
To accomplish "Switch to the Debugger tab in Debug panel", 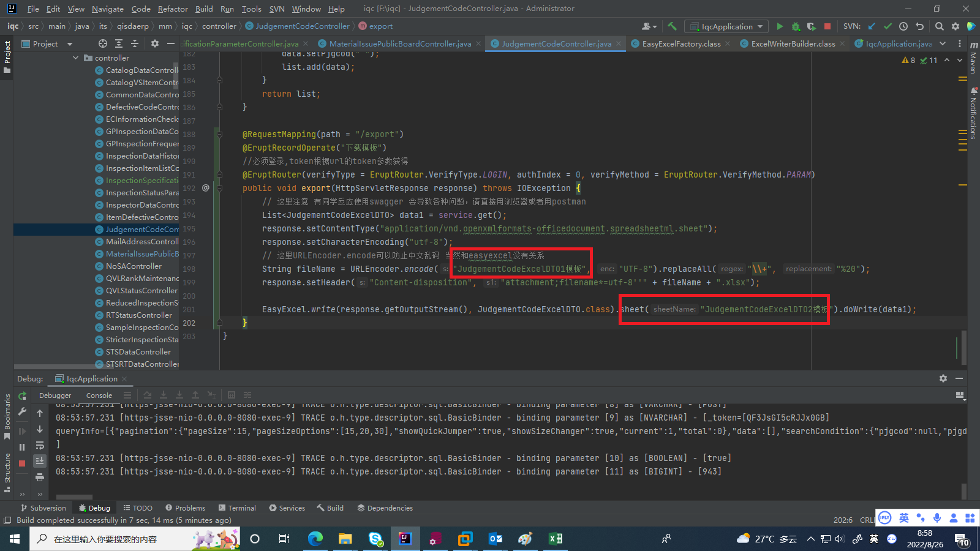I will (x=55, y=395).
